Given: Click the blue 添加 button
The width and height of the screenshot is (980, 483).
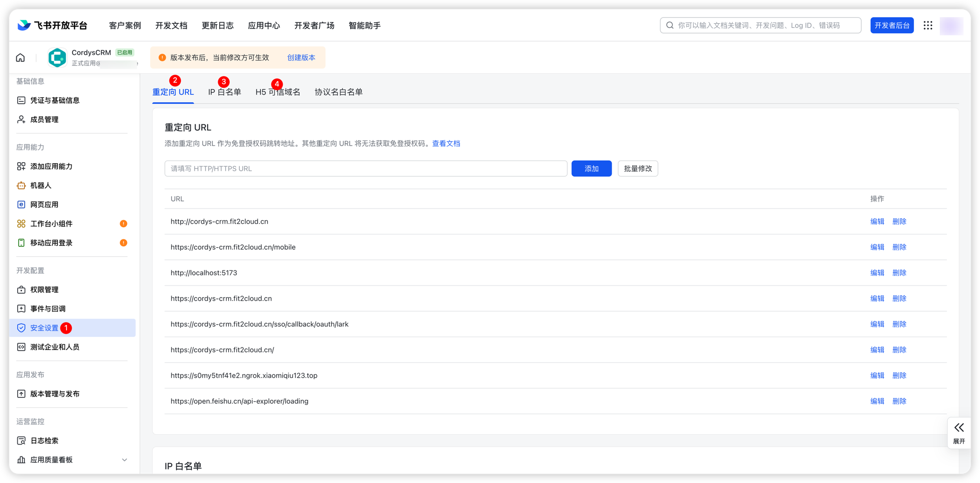Looking at the screenshot, I should click(x=591, y=169).
